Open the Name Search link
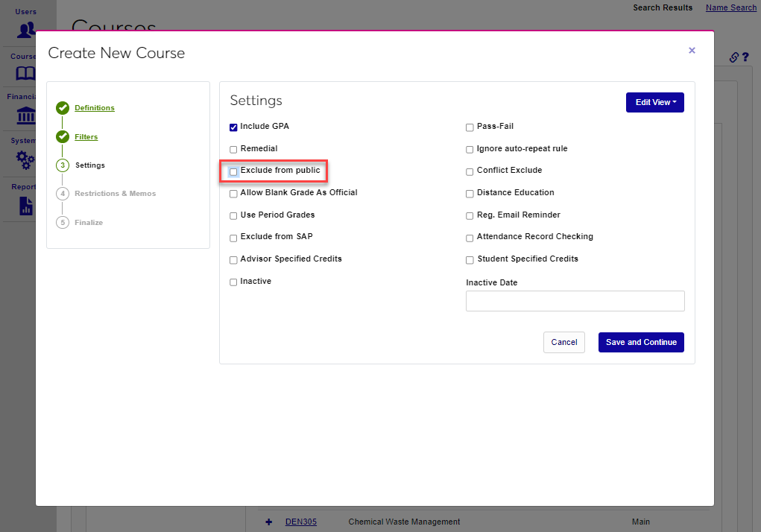This screenshot has width=761, height=532. tap(730, 7)
